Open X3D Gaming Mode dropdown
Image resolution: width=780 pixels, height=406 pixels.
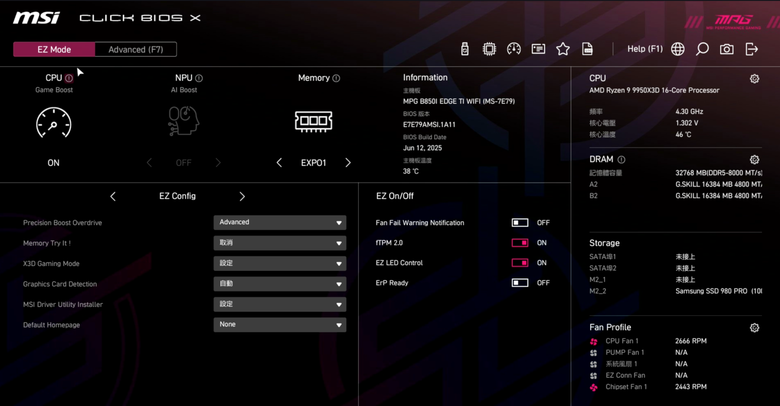[280, 263]
